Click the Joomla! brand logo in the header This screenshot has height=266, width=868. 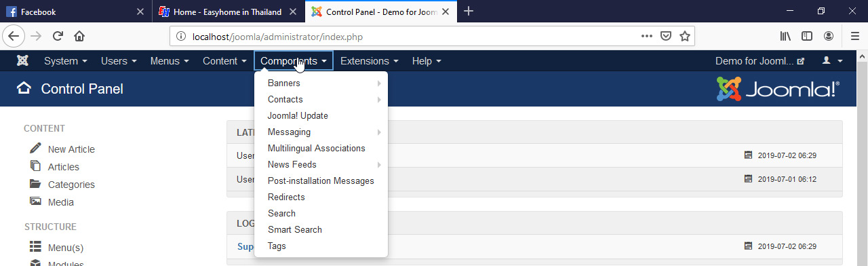tap(778, 89)
